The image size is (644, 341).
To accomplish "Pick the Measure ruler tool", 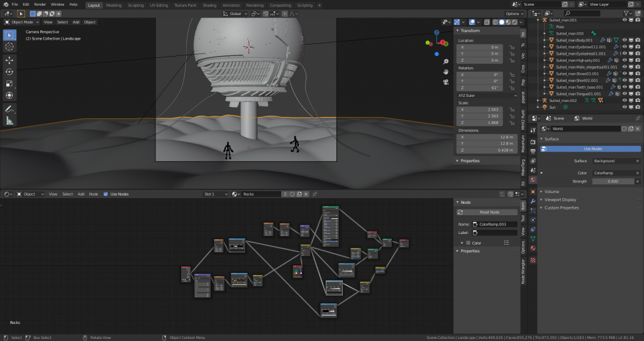I will click(9, 120).
